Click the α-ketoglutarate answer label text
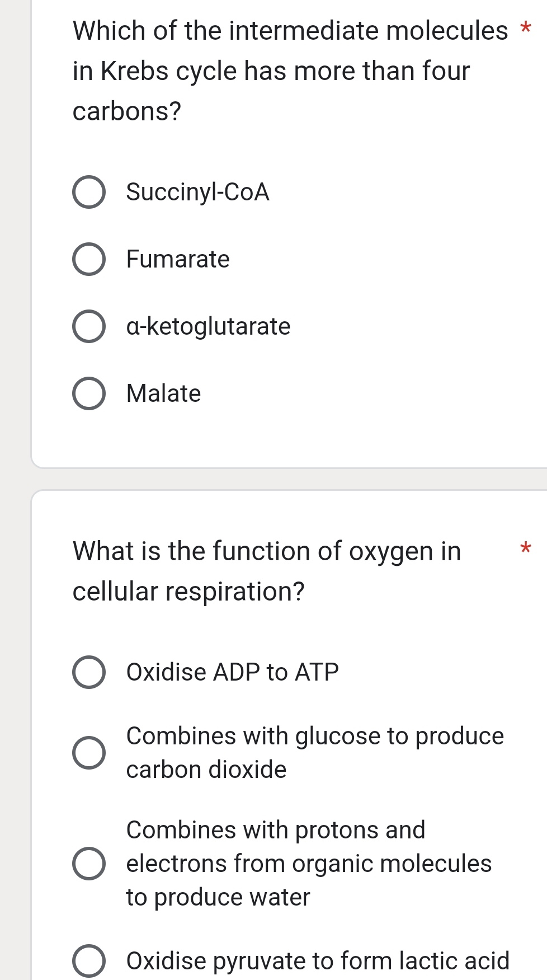 [208, 326]
